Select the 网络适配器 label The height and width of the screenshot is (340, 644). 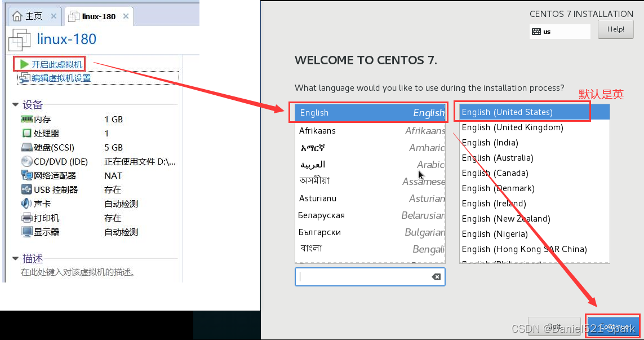tap(55, 175)
